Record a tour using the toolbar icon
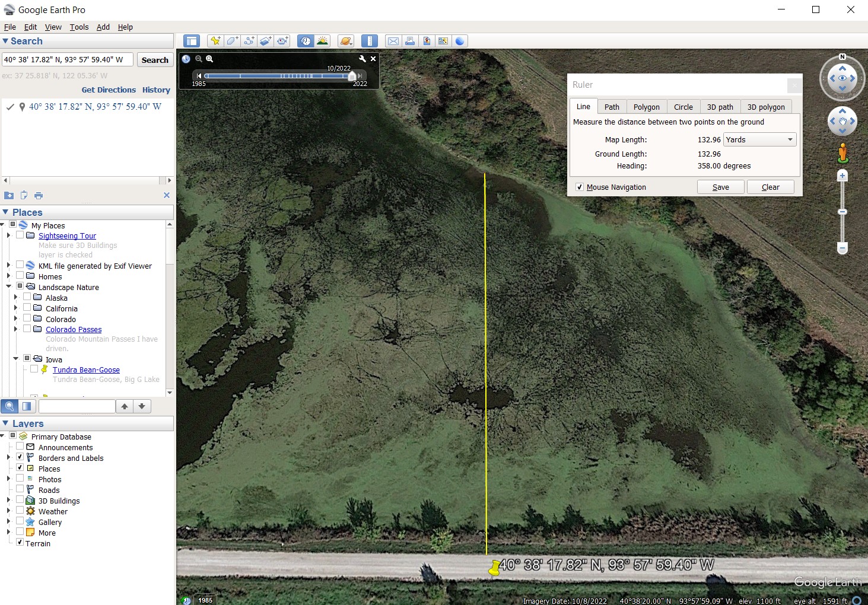 (x=282, y=41)
